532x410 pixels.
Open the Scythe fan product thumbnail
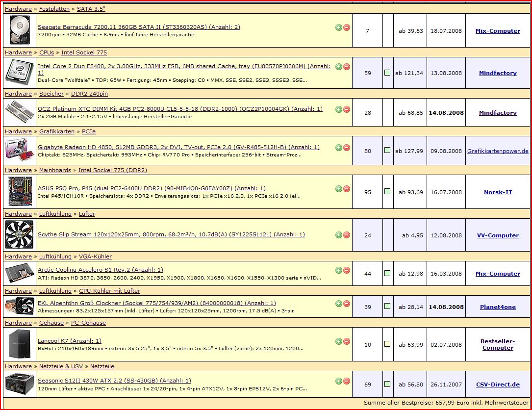click(20, 234)
